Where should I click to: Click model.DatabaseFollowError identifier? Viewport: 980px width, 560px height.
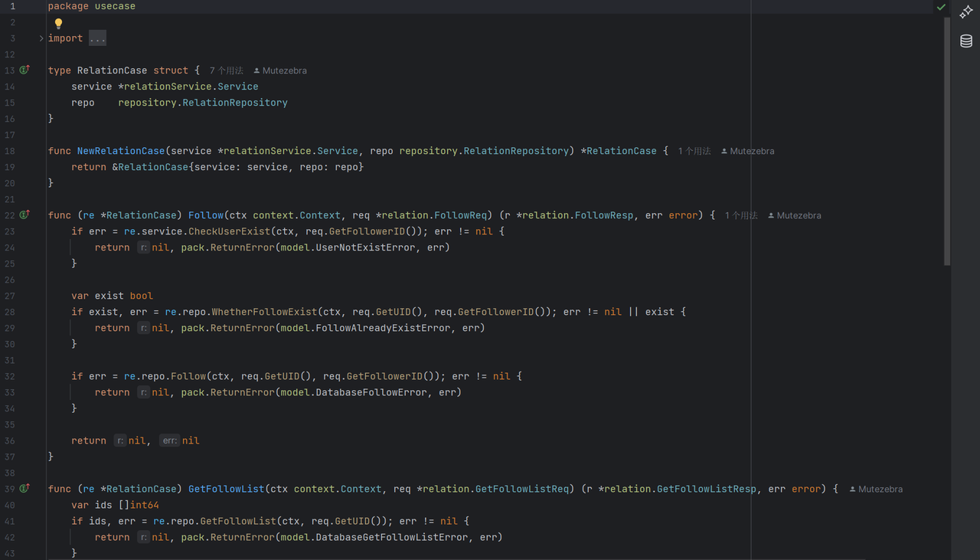pos(354,392)
